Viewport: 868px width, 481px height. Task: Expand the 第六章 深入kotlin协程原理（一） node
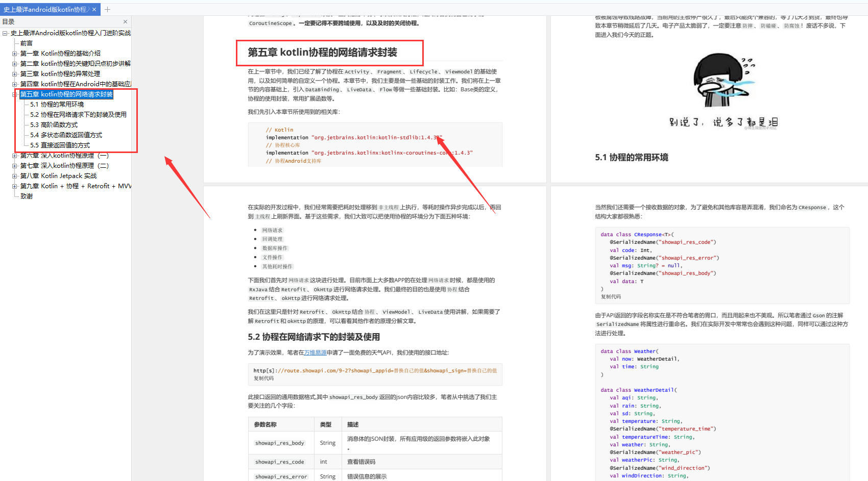pos(15,156)
